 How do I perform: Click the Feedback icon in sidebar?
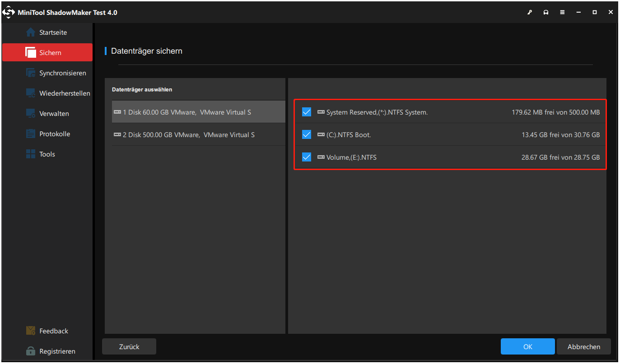[30, 331]
